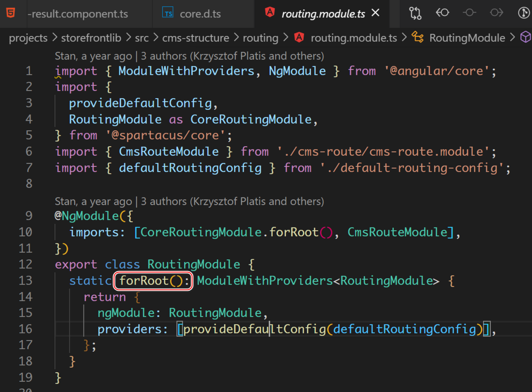
Task: Open the 'src' breadcrumb segment
Action: click(x=142, y=38)
